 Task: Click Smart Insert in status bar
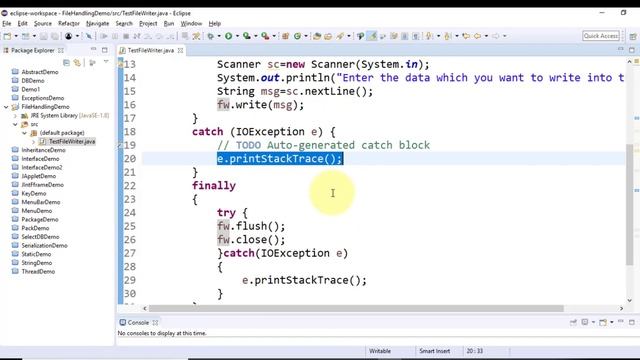[434, 351]
